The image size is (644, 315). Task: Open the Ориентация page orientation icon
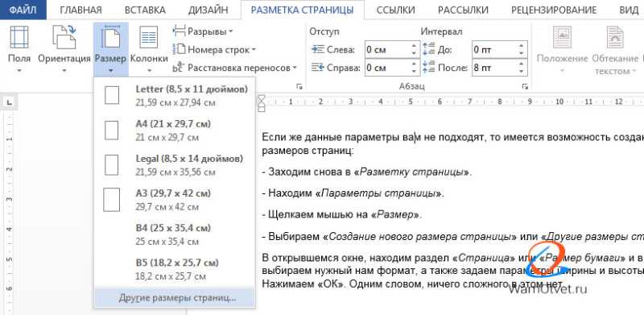[64, 37]
